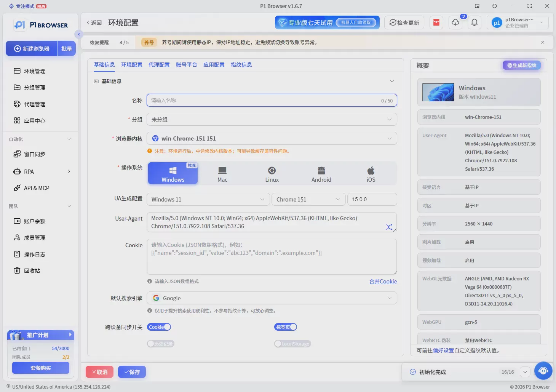This screenshot has width=556, height=392.
Task: Click the 新建浏览器 button
Action: 32,48
